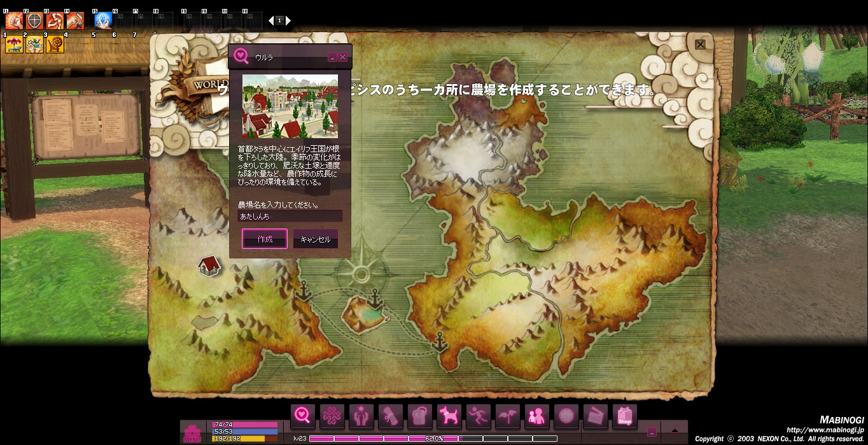
Task: Click the town preview image in the ウルラ dialog
Action: pyautogui.click(x=290, y=106)
